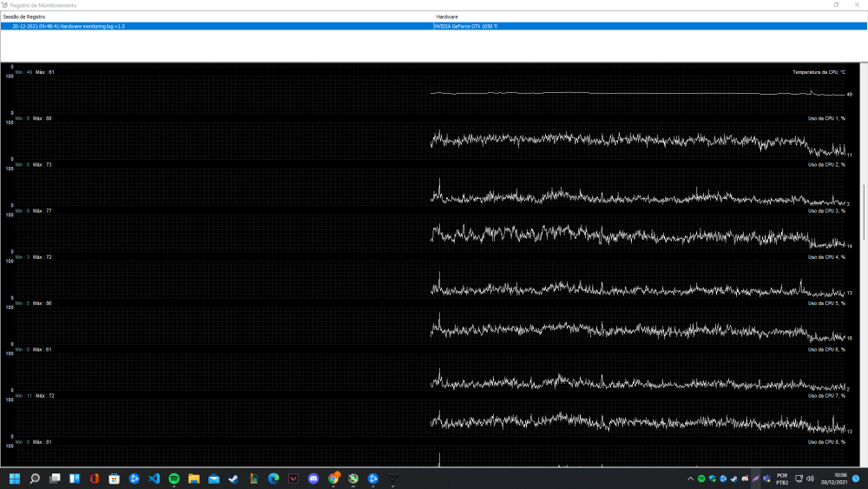
Task: Open Google Chrome from the taskbar
Action: click(x=333, y=479)
